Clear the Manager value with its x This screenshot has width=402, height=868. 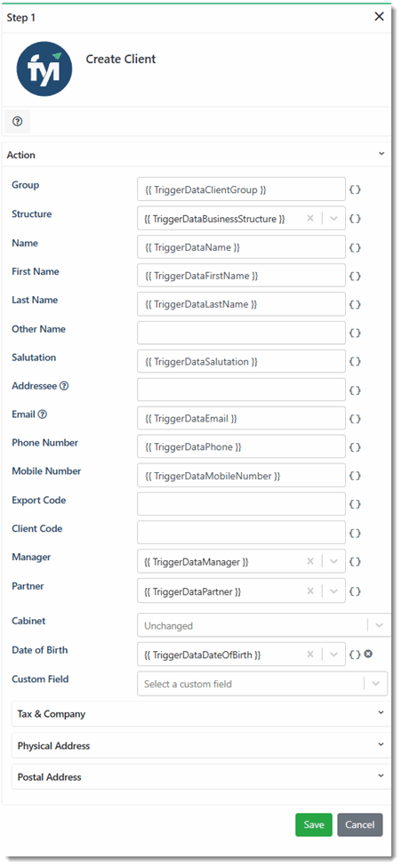point(310,562)
